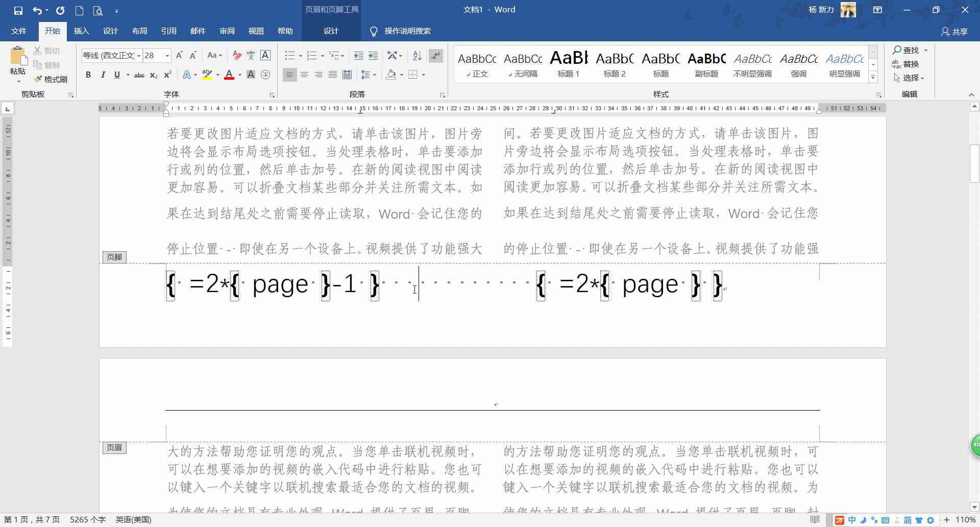Switch to the 引用 (References) tab

[169, 31]
